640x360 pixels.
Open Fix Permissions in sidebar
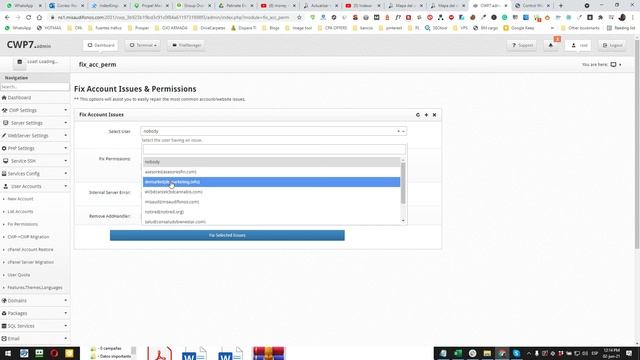coord(22,224)
